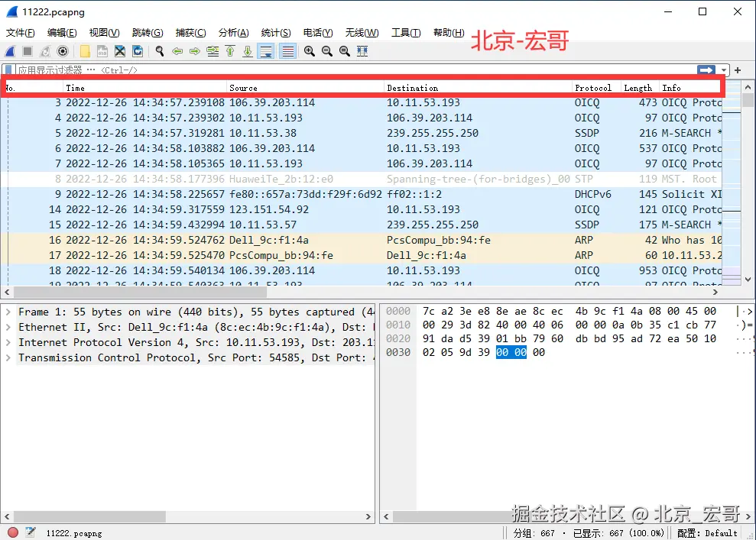Click the filter bookmark icon
756x540 pixels.
pos(8,70)
